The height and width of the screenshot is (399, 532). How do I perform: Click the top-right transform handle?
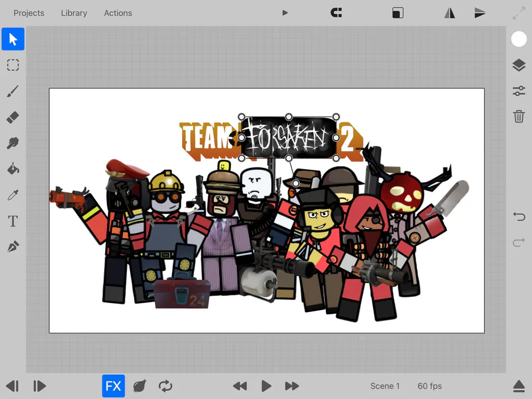(336, 117)
